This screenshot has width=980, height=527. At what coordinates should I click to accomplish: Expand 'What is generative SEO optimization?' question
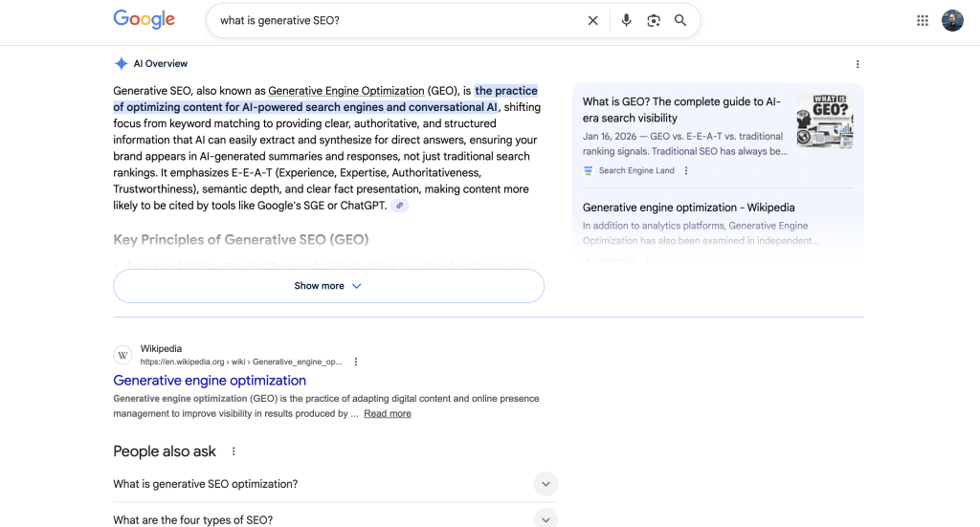click(x=335, y=484)
